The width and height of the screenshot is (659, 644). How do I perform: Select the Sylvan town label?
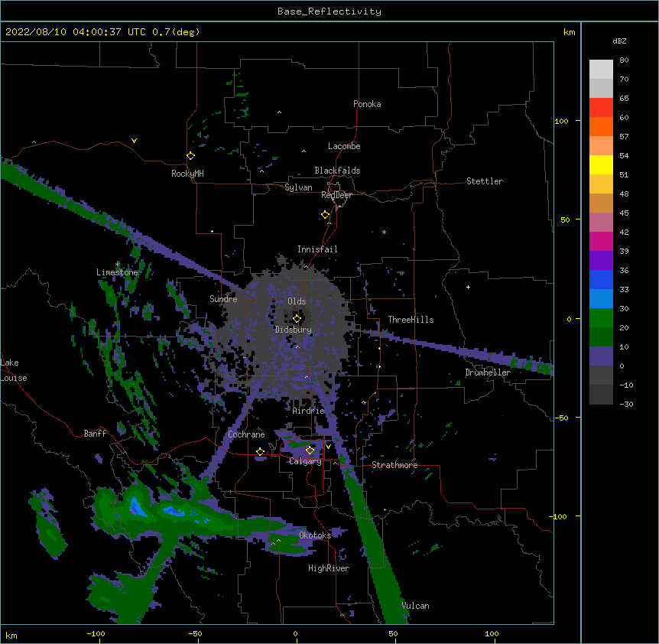pyautogui.click(x=298, y=187)
